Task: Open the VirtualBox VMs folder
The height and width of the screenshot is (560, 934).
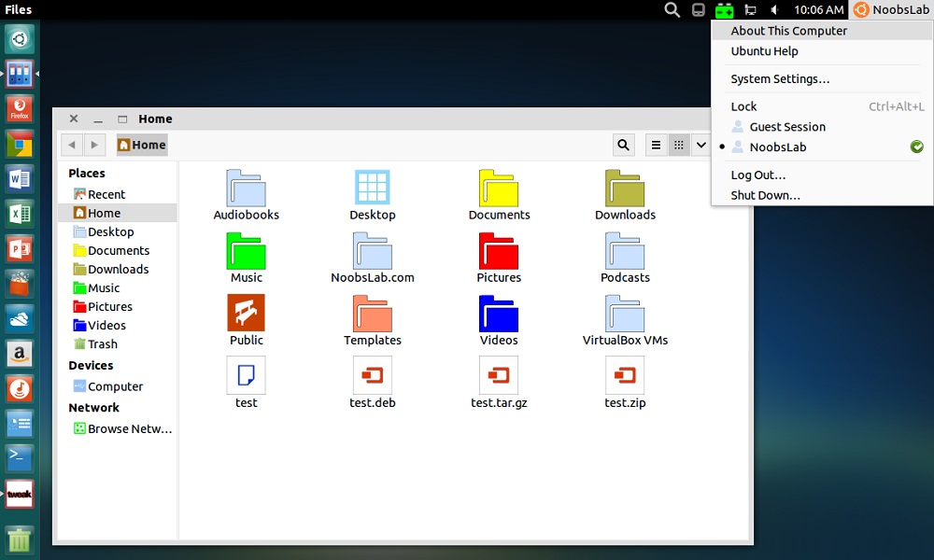Action: tap(625, 314)
